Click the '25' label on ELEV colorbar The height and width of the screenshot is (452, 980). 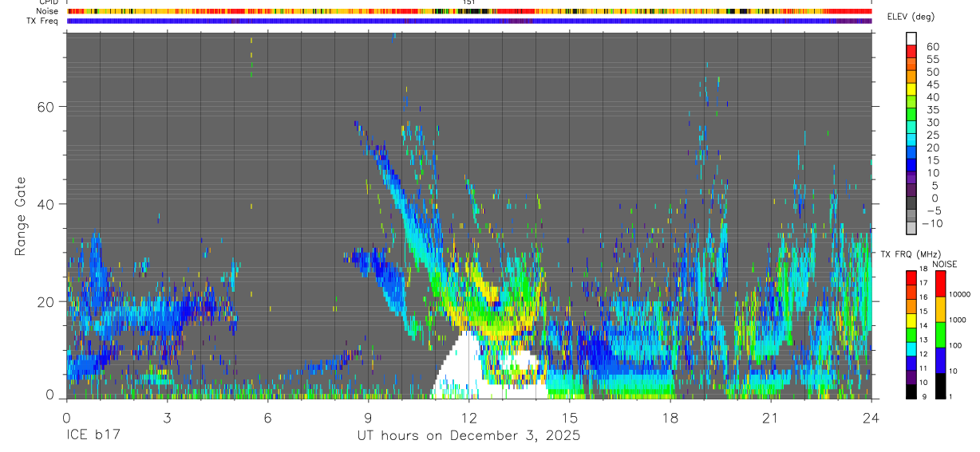[x=932, y=135]
